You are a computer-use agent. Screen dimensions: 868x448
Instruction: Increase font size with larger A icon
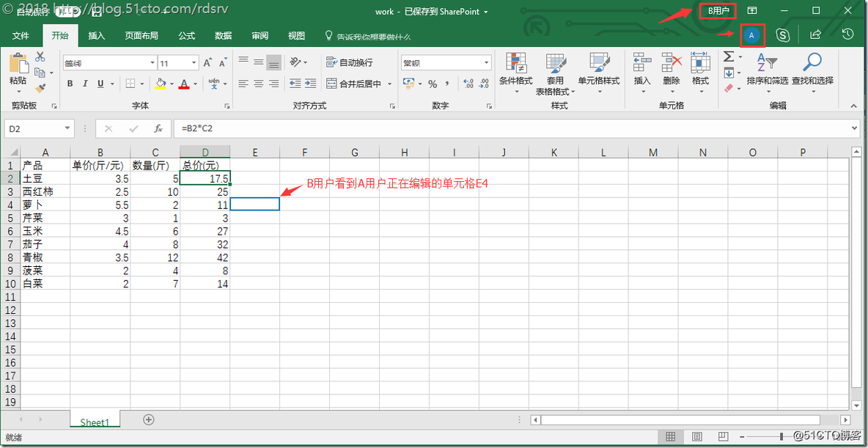[207, 62]
